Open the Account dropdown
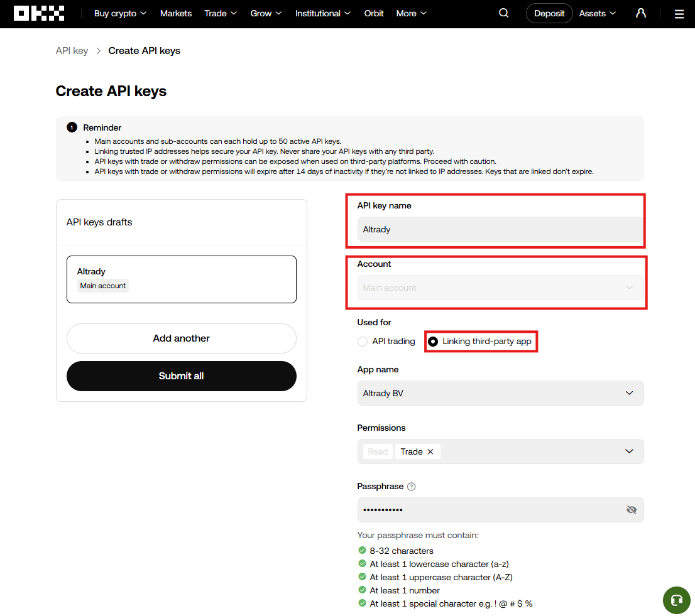Image resolution: width=695 pixels, height=616 pixels. pos(500,288)
